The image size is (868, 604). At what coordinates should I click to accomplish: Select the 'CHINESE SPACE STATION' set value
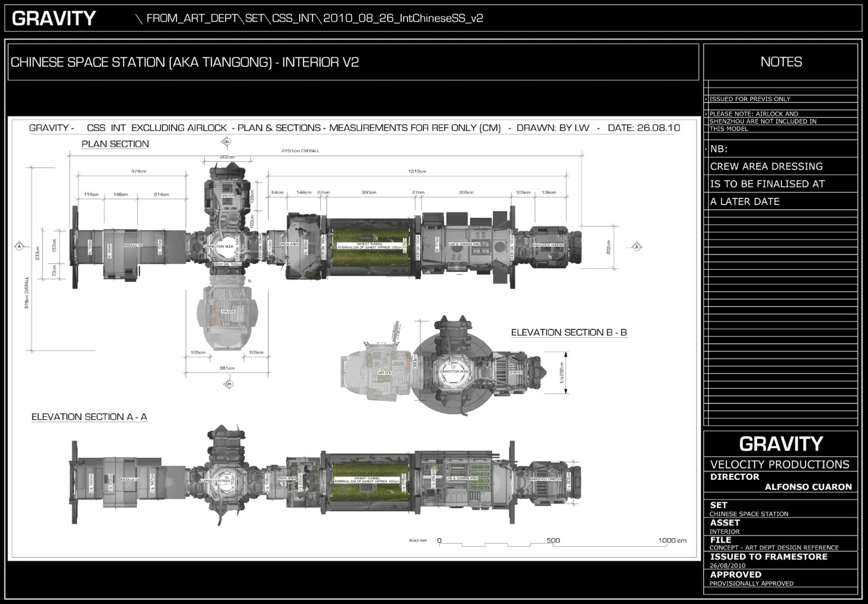749,514
